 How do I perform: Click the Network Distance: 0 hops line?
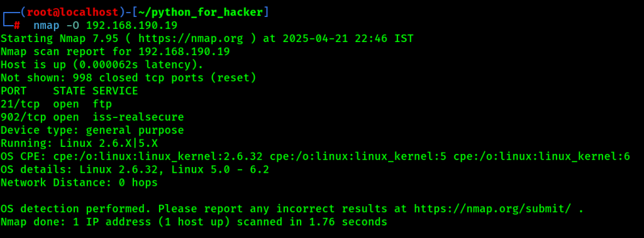[x=79, y=183]
